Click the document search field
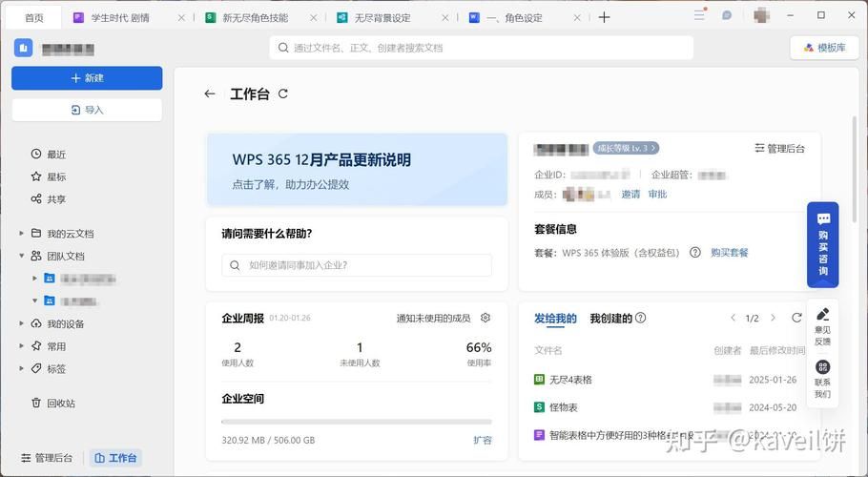The height and width of the screenshot is (477, 868). tap(481, 48)
